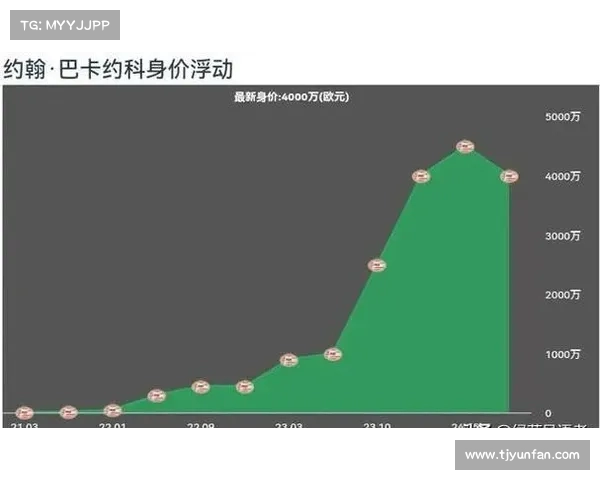Viewport: 600px width, 480px height.
Task: Click the 1000万 data point before steep rise
Action: (333, 354)
